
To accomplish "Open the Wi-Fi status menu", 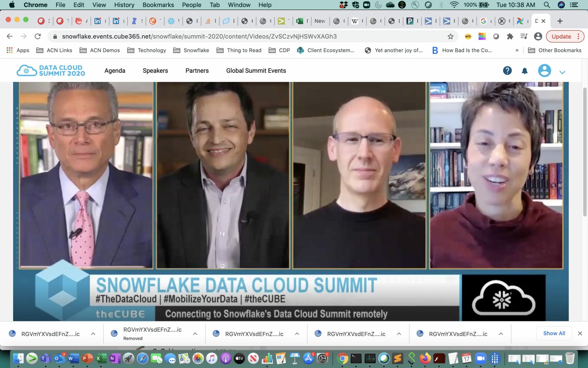I will (x=454, y=5).
